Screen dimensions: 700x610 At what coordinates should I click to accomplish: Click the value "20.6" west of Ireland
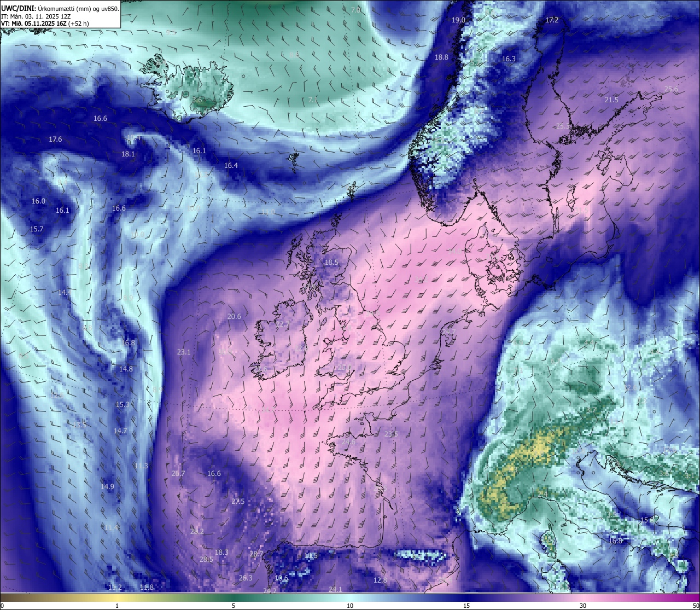(234, 316)
